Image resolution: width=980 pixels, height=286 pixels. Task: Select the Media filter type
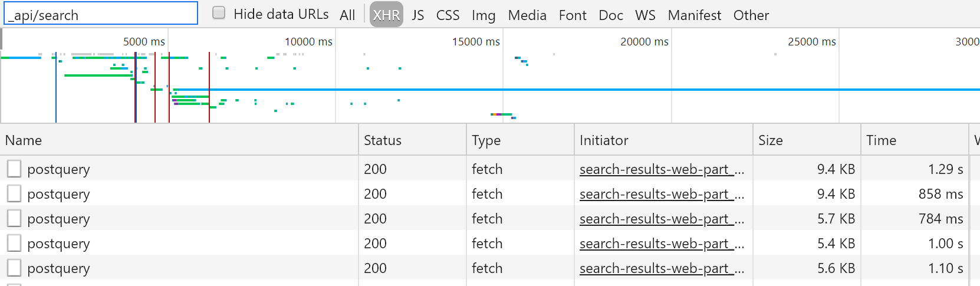click(527, 15)
